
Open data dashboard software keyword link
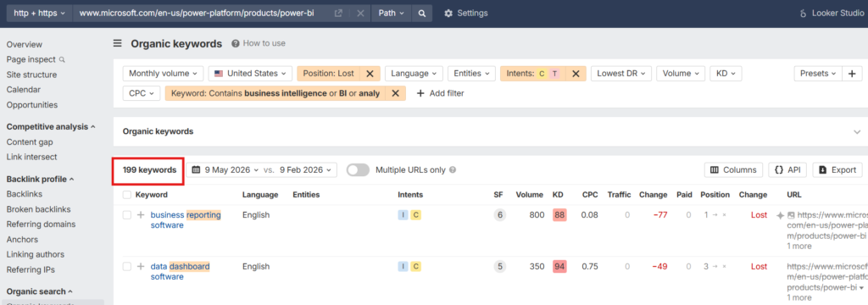coord(180,272)
